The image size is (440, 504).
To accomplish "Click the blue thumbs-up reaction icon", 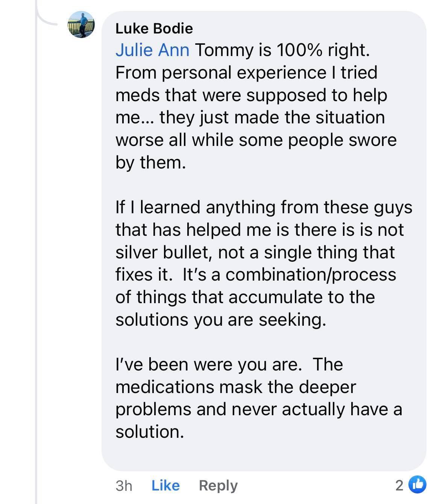I will click(x=417, y=485).
